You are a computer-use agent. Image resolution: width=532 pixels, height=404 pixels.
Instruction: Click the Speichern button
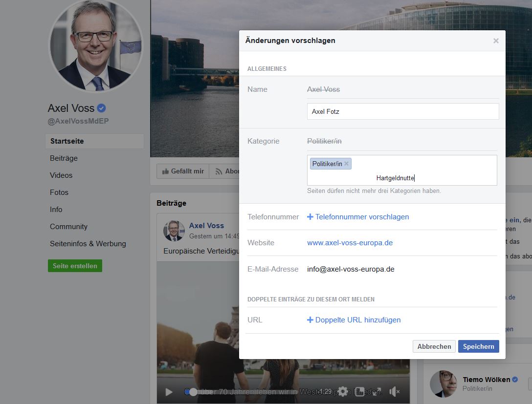[x=478, y=346]
